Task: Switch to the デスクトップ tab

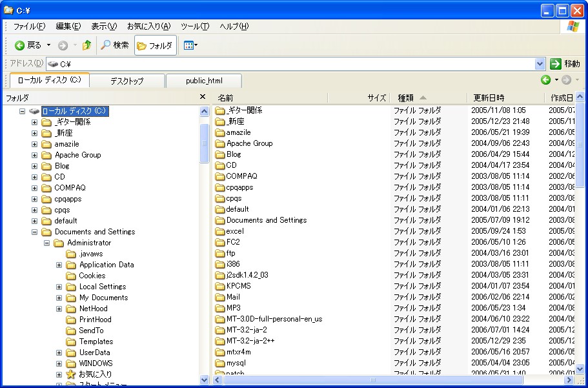Action: click(127, 81)
